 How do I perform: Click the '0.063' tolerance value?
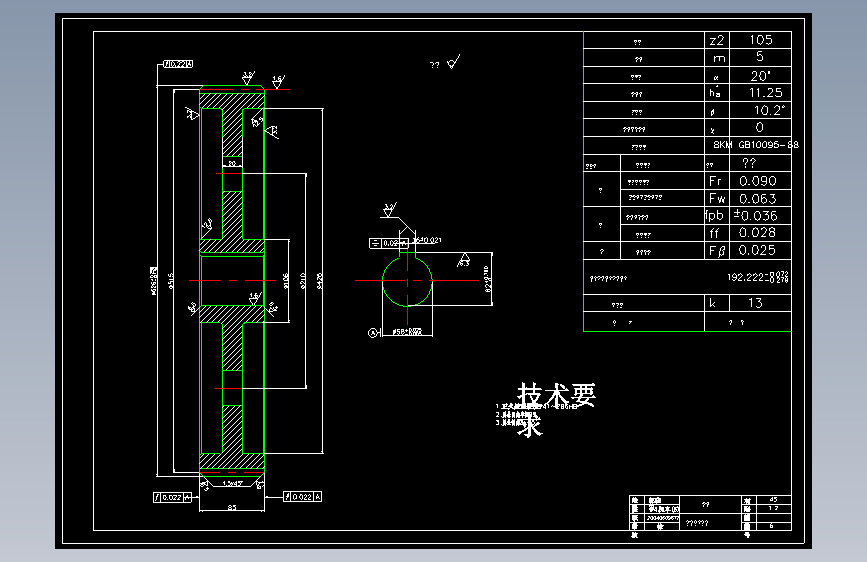click(x=760, y=198)
